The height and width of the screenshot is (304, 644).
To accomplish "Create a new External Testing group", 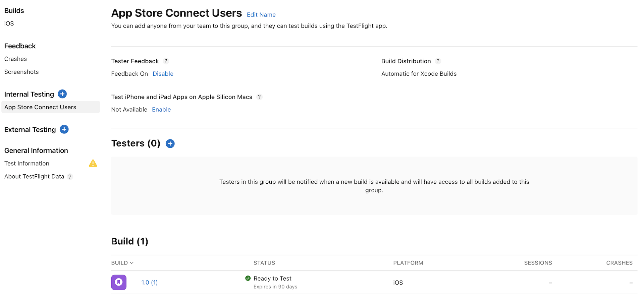I will click(x=64, y=129).
